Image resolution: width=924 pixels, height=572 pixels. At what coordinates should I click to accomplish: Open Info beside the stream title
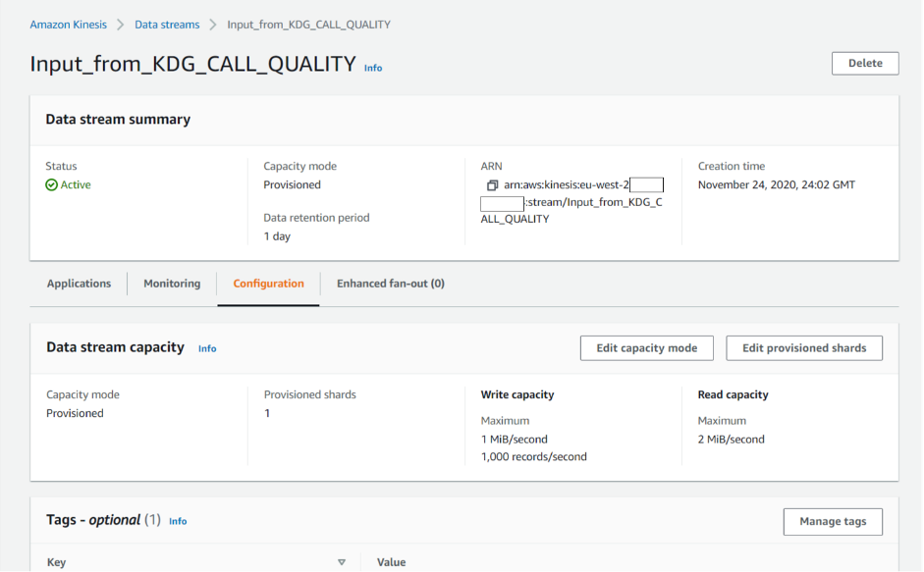point(373,68)
